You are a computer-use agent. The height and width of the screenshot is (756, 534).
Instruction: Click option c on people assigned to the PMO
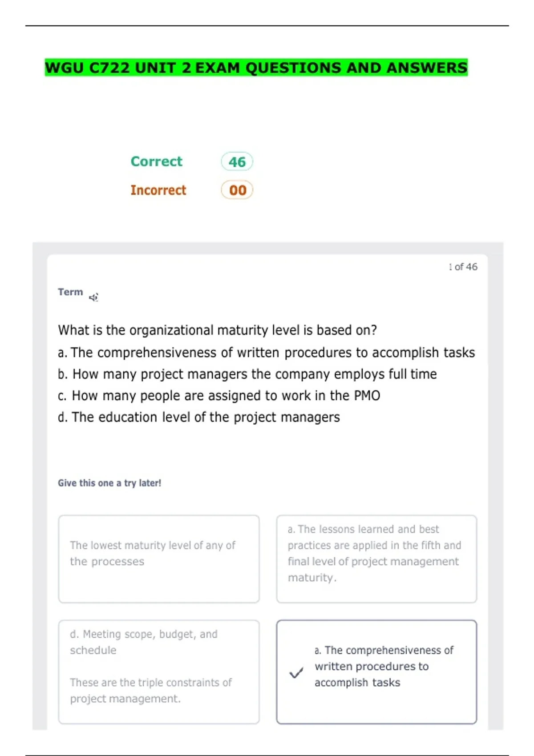click(x=219, y=396)
